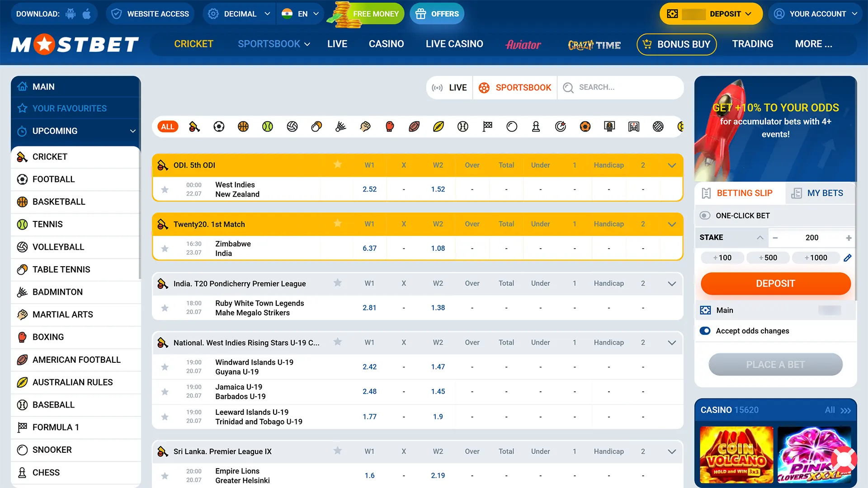Open the Live Casino nav item
The width and height of the screenshot is (868, 488).
point(454,44)
